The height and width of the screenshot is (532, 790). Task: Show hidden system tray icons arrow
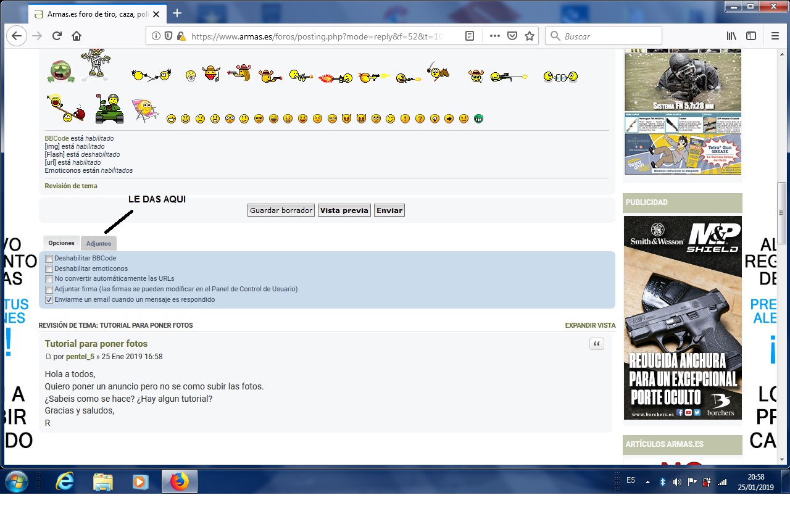(647, 482)
